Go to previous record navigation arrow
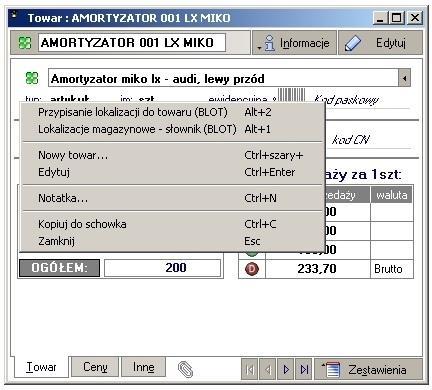The width and height of the screenshot is (432, 390). click(267, 369)
